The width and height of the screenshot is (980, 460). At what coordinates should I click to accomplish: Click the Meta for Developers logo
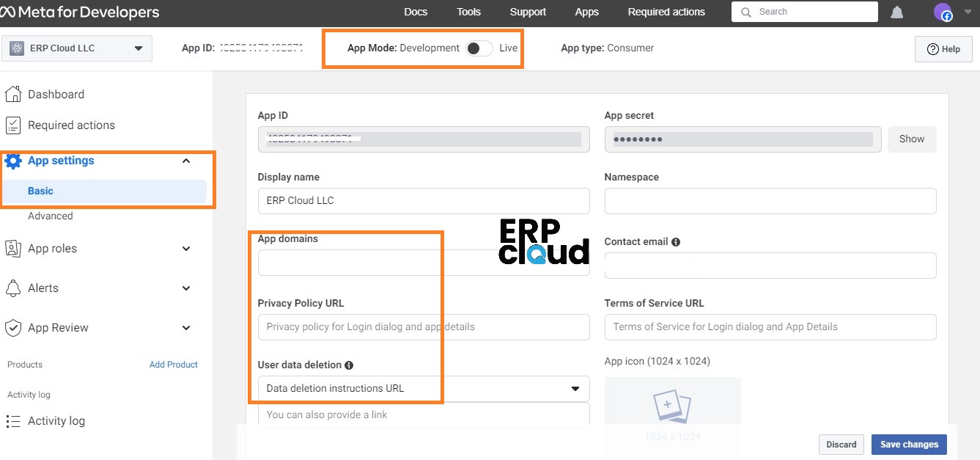click(x=81, y=12)
